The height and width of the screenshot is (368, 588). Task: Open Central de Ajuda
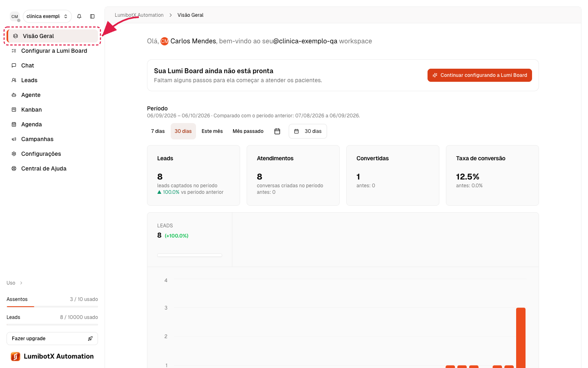pos(52,168)
